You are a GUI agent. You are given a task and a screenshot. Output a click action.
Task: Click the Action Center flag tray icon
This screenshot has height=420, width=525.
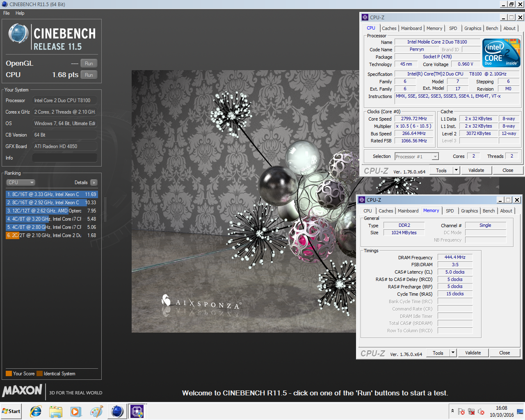(x=461, y=411)
